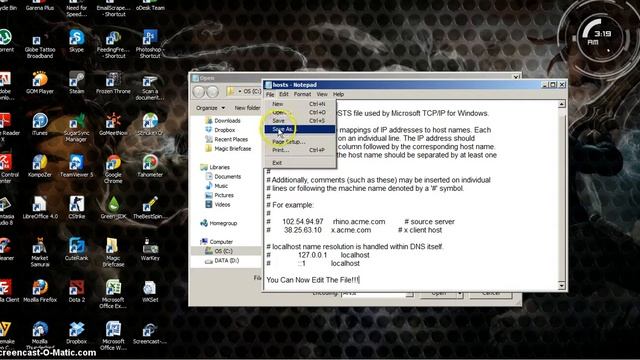The width and height of the screenshot is (640, 360).
Task: Select Exit from File menu
Action: (x=300, y=163)
